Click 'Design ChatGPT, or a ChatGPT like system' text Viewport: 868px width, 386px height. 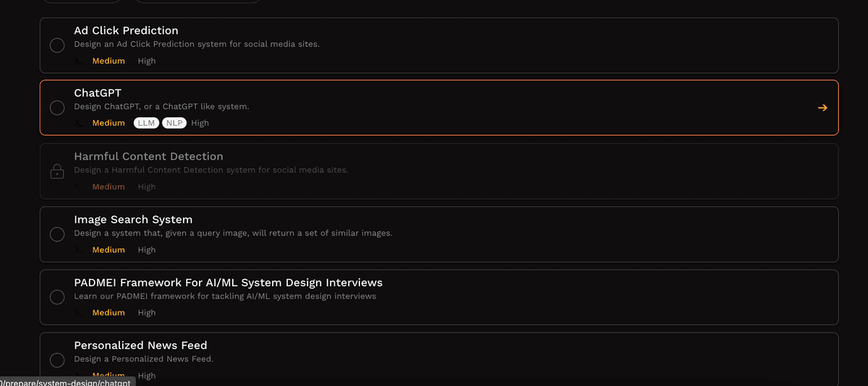[161, 106]
